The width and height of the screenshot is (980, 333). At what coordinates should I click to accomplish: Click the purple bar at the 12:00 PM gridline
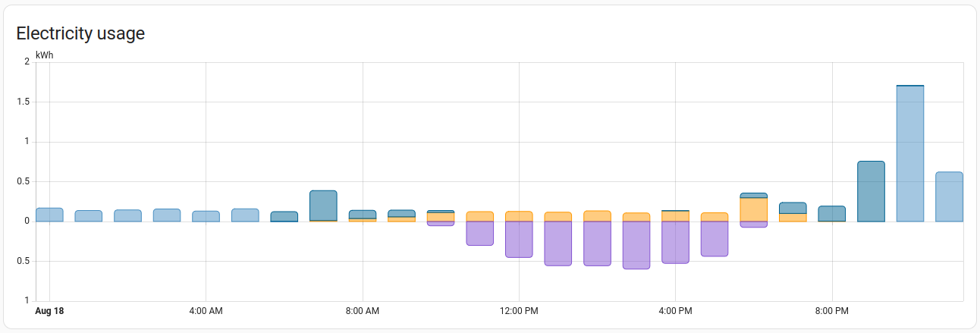pos(519,239)
